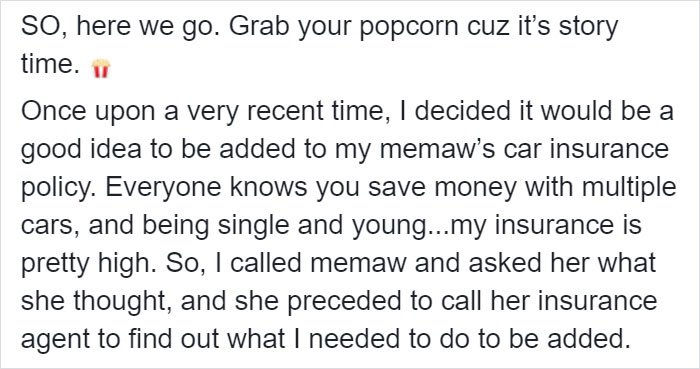Click the phrase "pretty high."

89,265
